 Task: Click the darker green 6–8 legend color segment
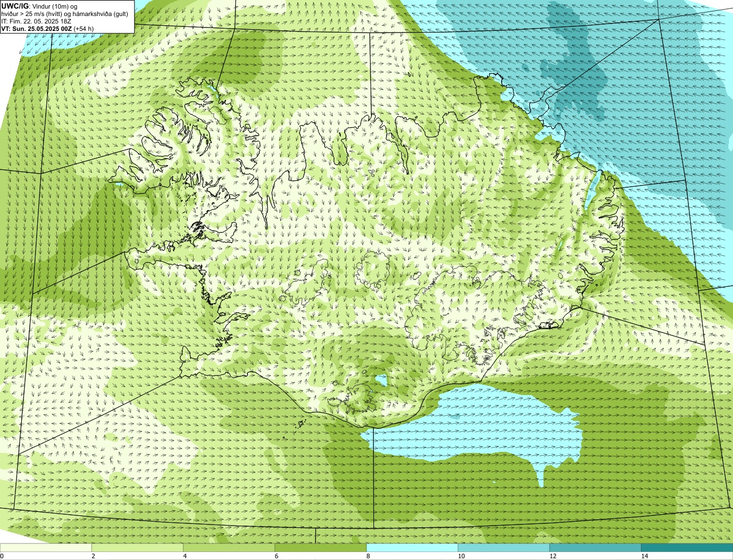[x=321, y=548]
